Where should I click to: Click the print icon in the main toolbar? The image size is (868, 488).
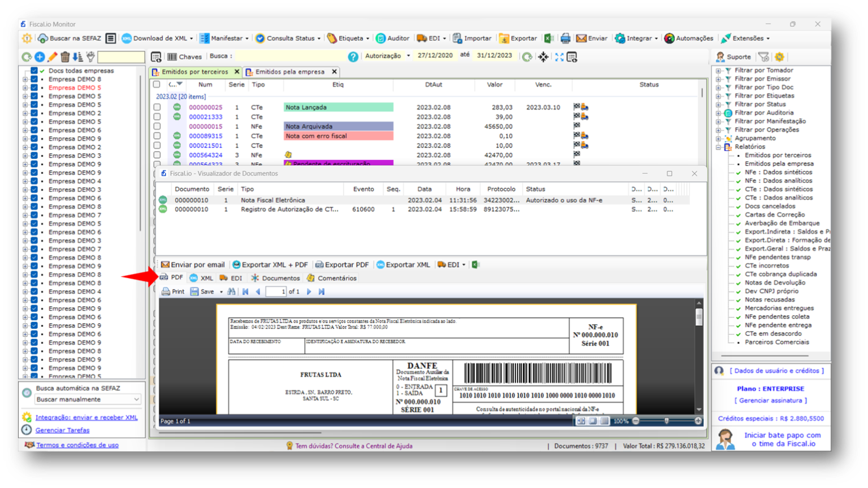point(565,38)
